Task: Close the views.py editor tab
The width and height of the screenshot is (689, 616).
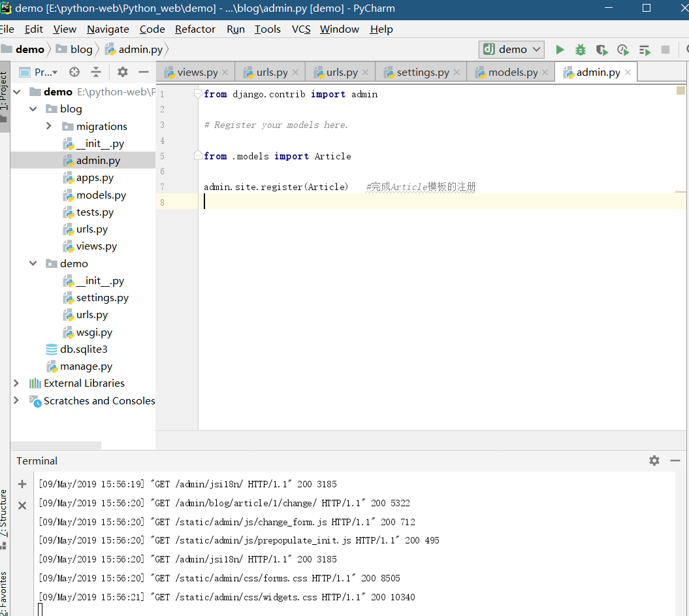Action: [225, 72]
